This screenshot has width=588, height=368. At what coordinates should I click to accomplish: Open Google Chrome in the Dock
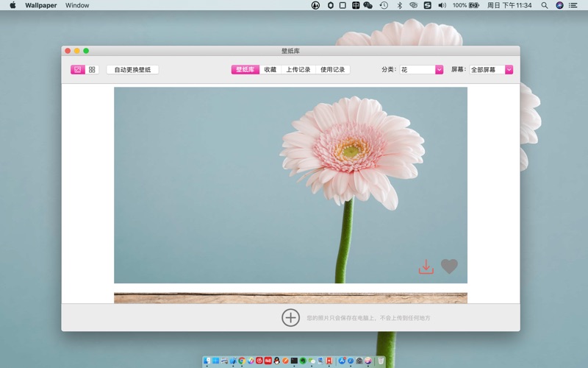coord(242,361)
